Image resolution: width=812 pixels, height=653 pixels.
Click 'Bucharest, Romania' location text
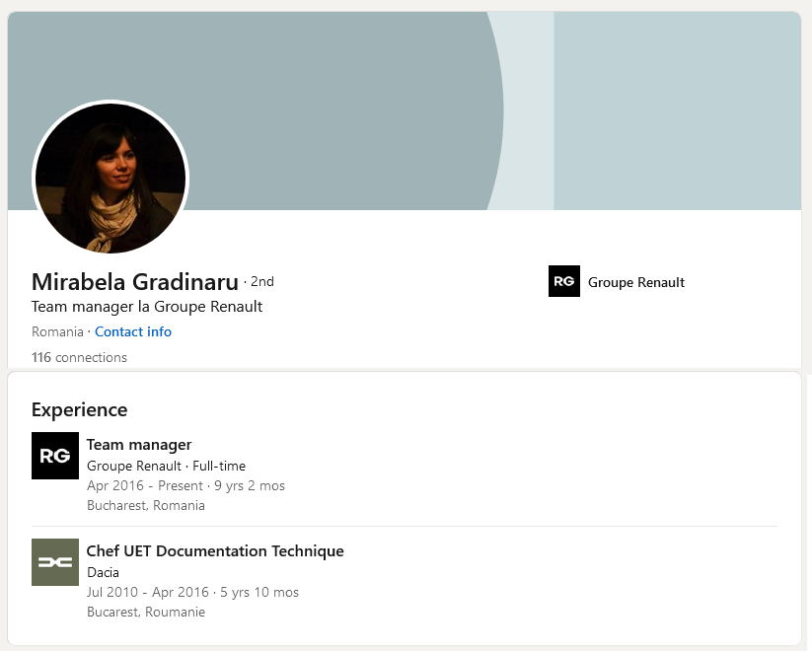(x=145, y=505)
